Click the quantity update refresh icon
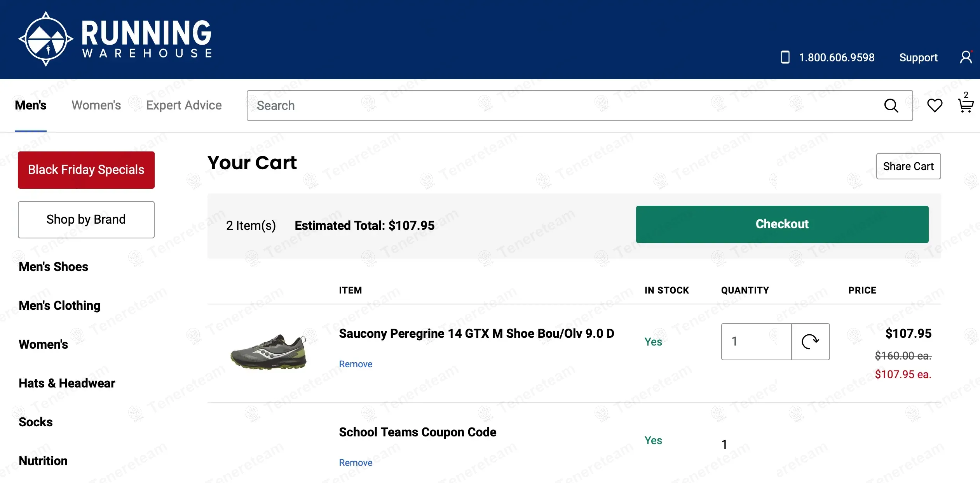 coord(810,342)
